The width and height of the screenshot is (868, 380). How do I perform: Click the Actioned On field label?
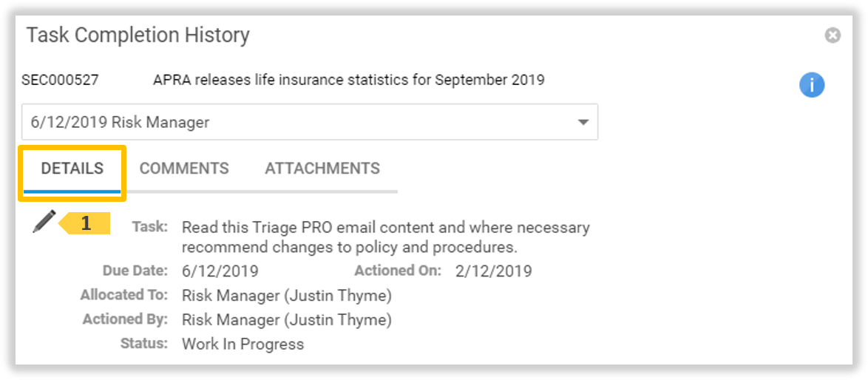coord(398,271)
